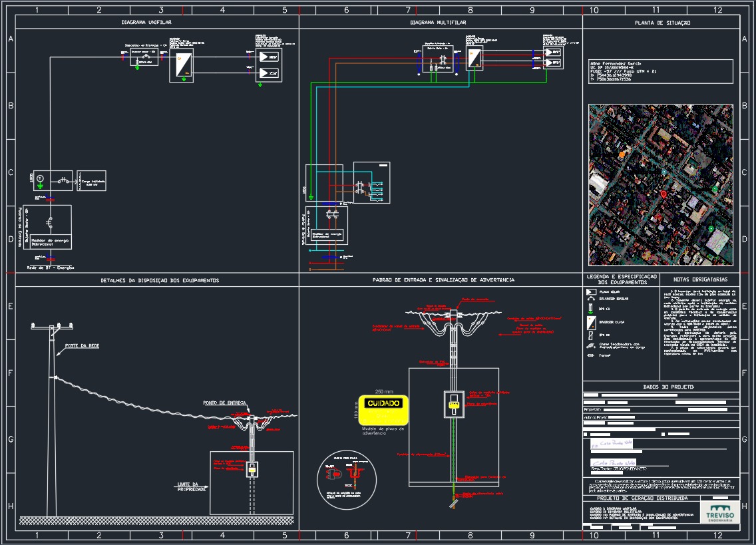756x545 pixels.
Task: Select the 250 mm dimension text
Action: tap(384, 392)
